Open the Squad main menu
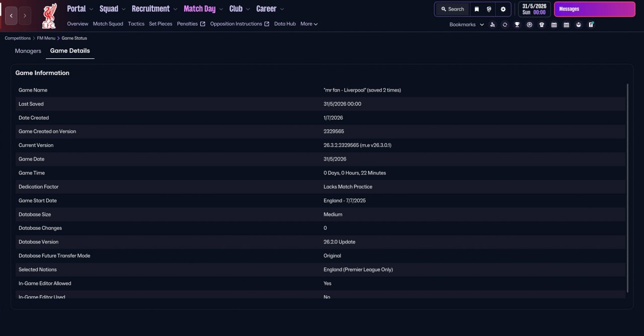The image size is (644, 336). click(109, 9)
